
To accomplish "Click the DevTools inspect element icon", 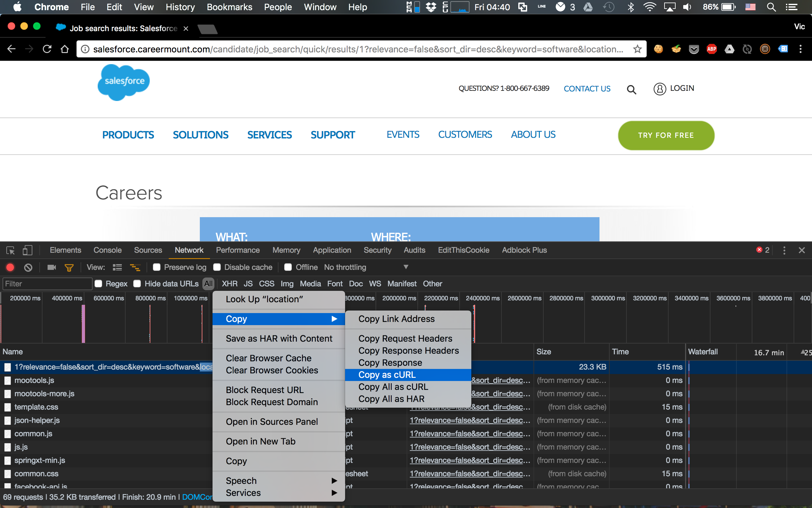I will (x=10, y=250).
